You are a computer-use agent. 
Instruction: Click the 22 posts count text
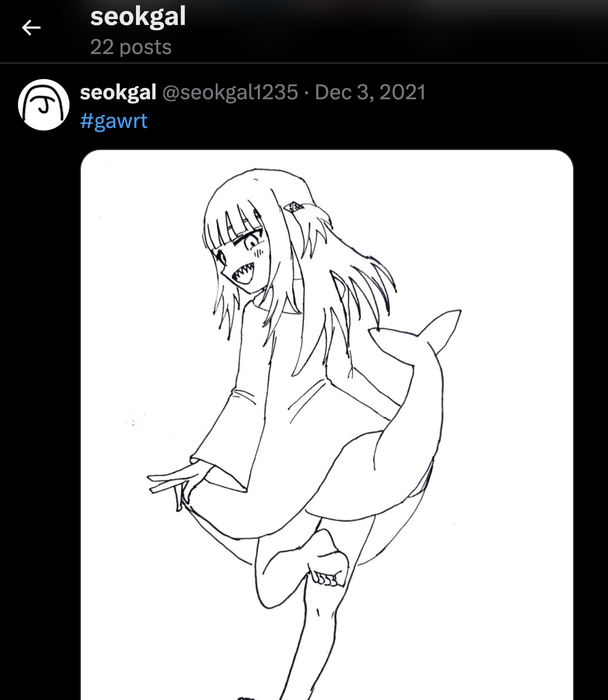pos(131,47)
